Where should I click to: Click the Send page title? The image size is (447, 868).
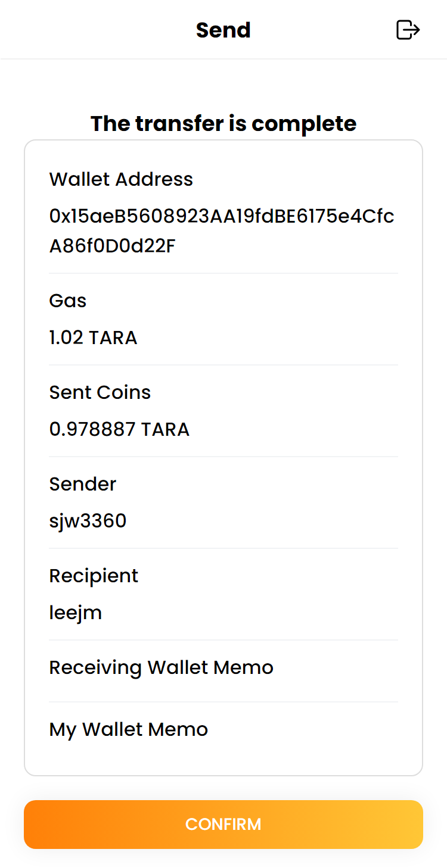(223, 30)
